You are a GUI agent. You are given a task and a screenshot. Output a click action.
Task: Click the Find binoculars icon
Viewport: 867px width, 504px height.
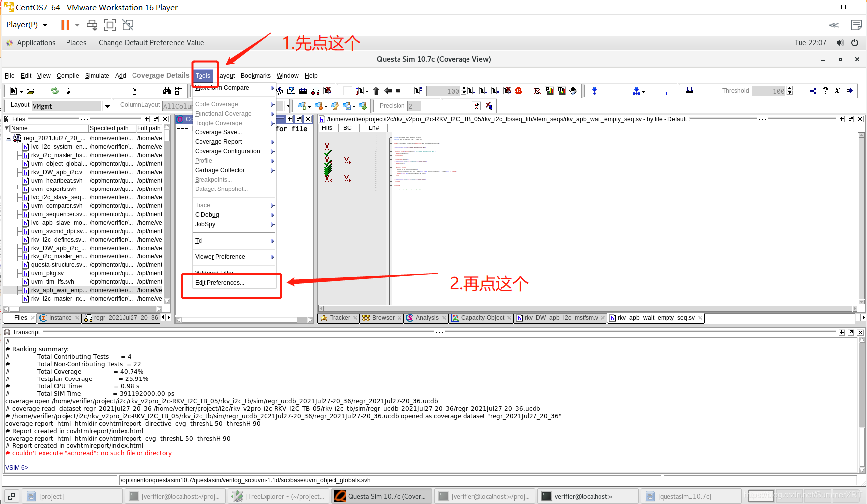[167, 91]
